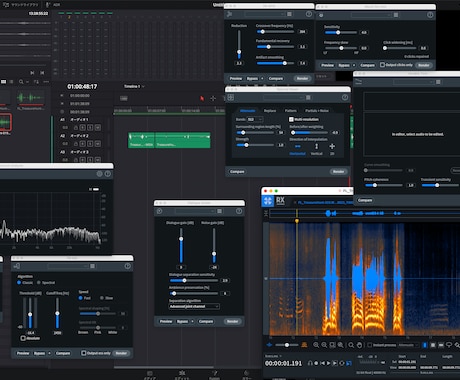Select the RX lasso selection tool
The width and height of the screenshot is (460, 380).
coord(449,345)
